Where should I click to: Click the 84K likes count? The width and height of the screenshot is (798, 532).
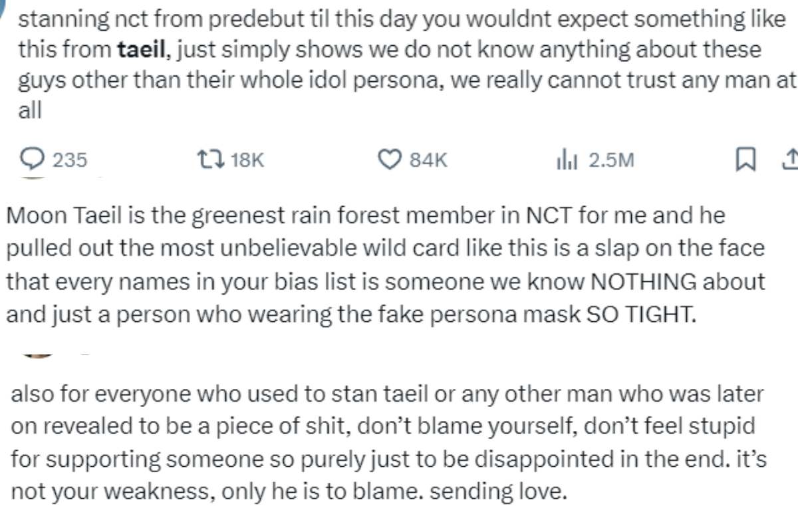pyautogui.click(x=428, y=160)
